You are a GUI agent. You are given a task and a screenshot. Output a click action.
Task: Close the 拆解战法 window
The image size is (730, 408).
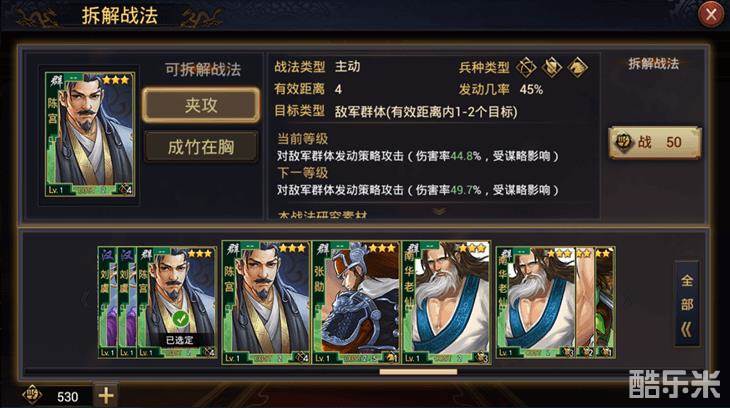(711, 14)
